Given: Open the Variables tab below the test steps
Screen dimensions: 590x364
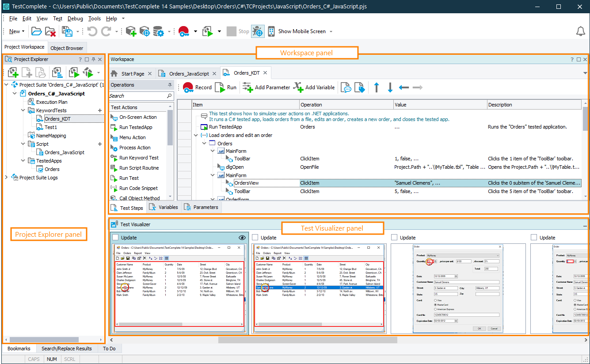Looking at the screenshot, I should [164, 207].
